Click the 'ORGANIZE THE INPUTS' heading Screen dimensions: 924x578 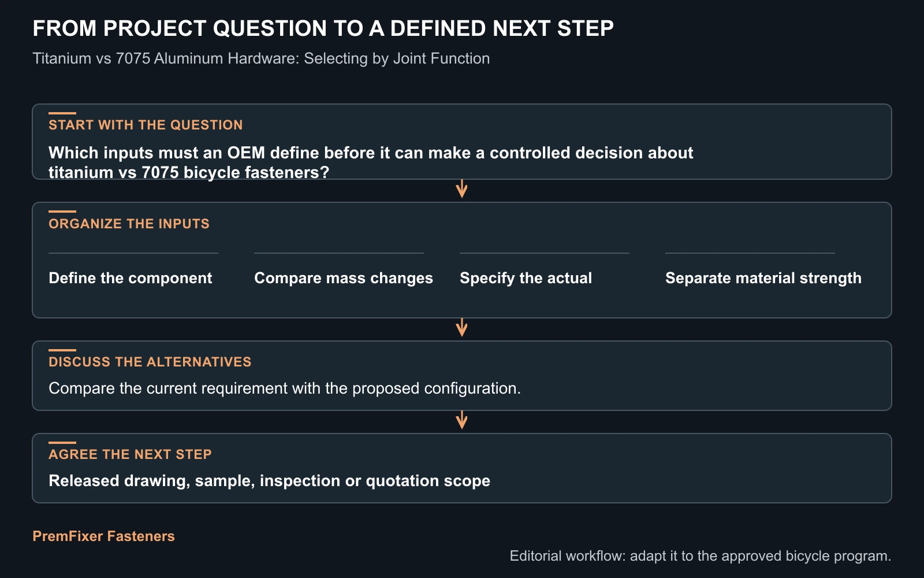(x=129, y=224)
